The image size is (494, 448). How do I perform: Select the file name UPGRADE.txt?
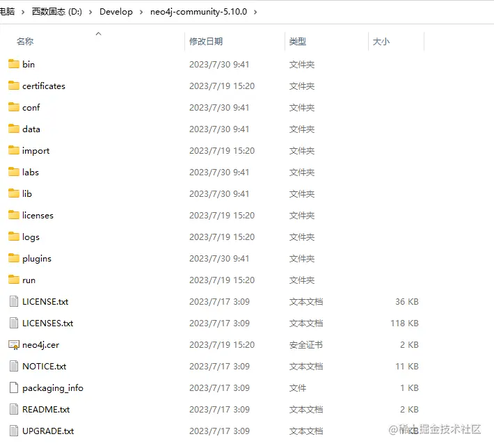tap(48, 431)
